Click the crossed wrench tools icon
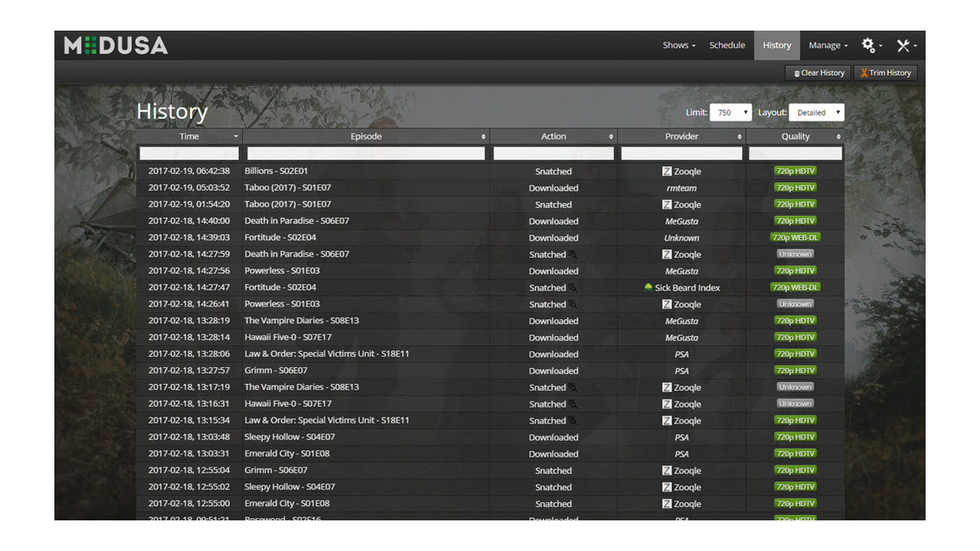This screenshot has width=980, height=551. 904,45
